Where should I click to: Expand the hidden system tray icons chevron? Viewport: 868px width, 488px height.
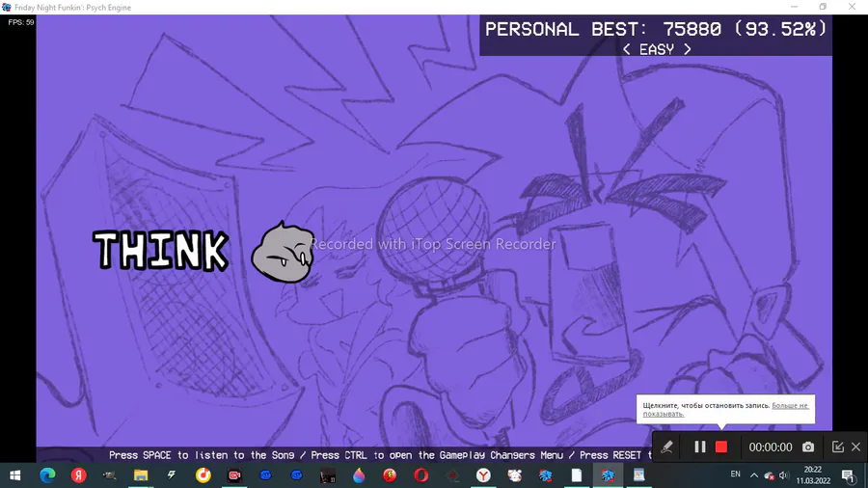[754, 475]
